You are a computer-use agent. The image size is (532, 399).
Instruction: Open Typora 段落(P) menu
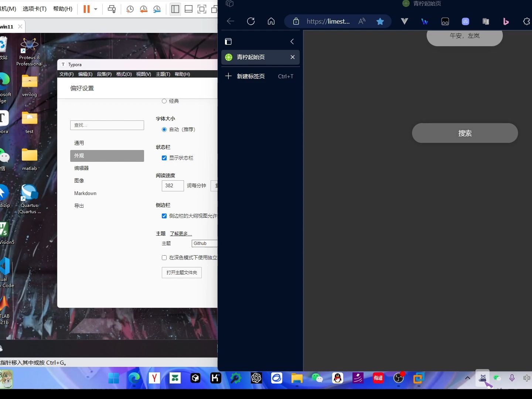(104, 74)
